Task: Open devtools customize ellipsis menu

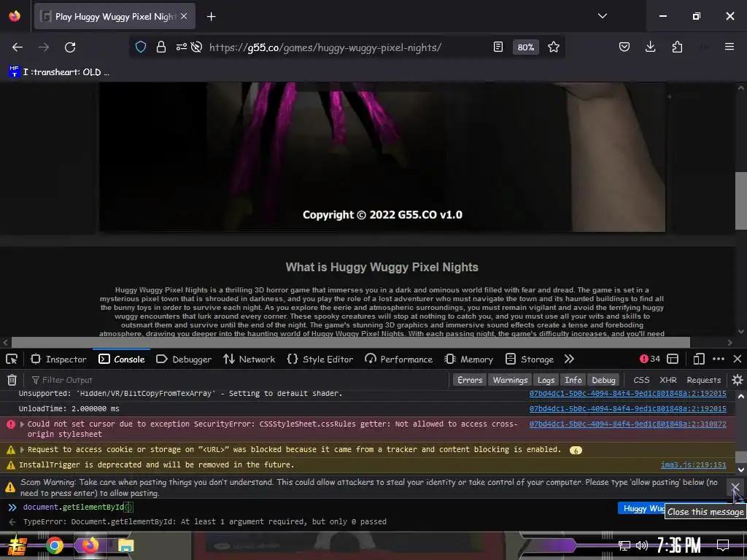Action: 719,359
